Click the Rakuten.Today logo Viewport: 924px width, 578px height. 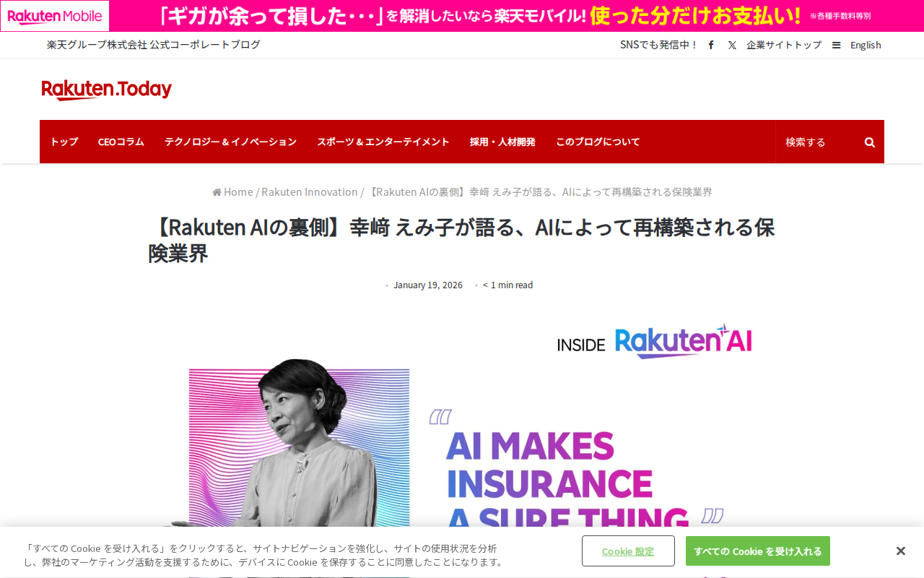[107, 90]
